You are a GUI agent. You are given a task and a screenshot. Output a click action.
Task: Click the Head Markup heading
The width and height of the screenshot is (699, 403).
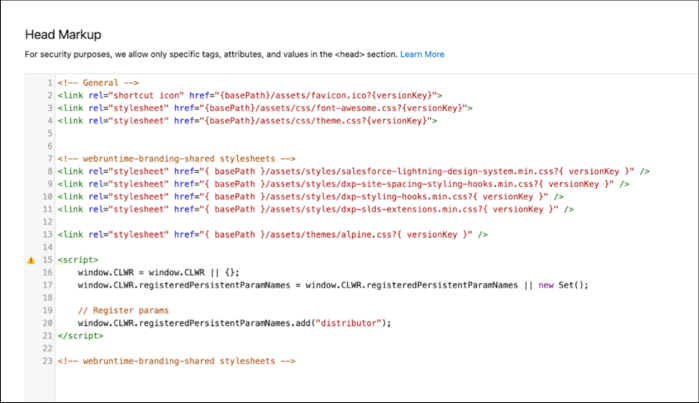(x=63, y=34)
